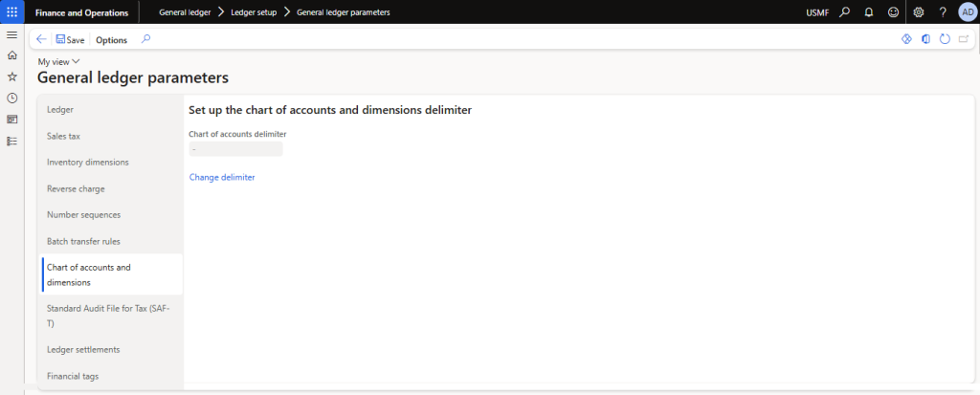This screenshot has height=395, width=980.
Task: Click the refresh page icon
Action: point(945,39)
